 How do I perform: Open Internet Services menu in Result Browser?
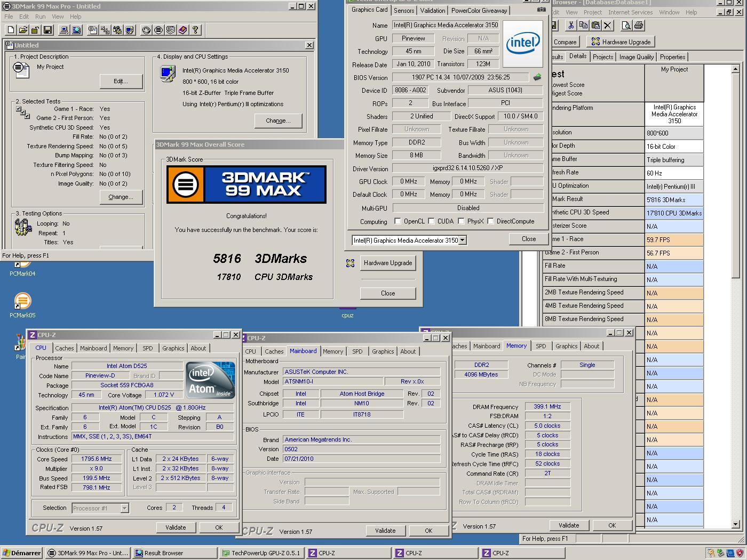[x=630, y=12]
